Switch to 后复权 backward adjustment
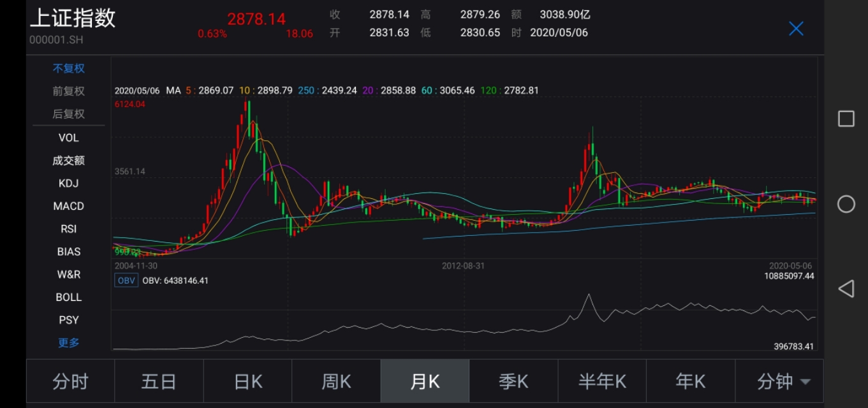This screenshot has height=408, width=868. [68, 114]
